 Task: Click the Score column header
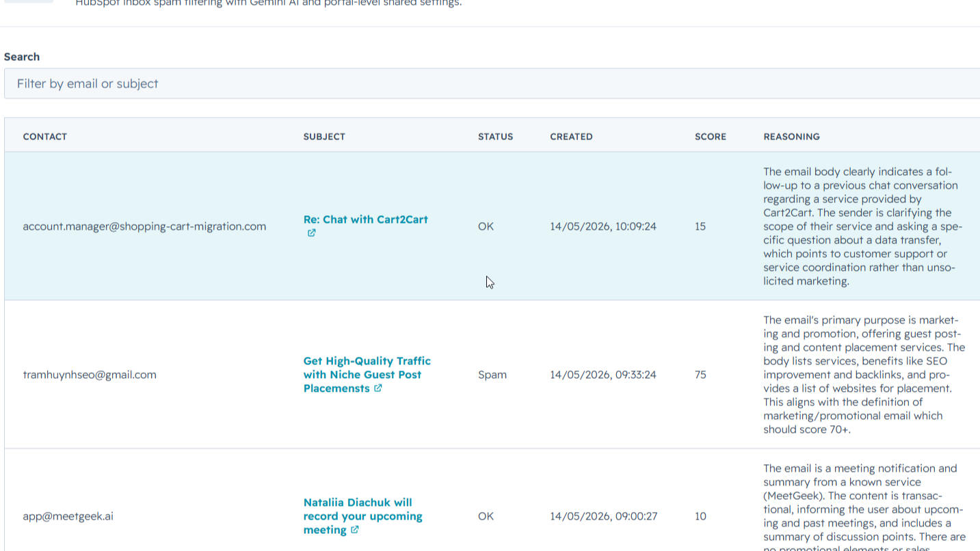pyautogui.click(x=711, y=137)
